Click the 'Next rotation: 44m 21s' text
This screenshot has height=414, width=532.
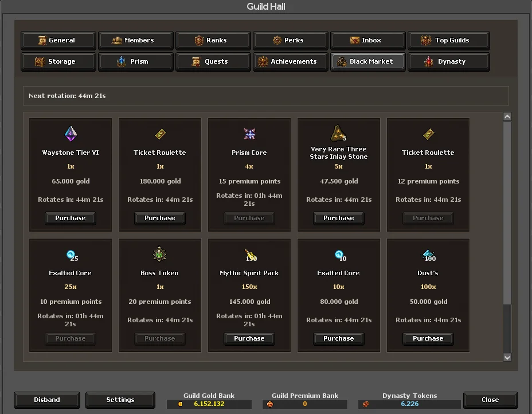click(67, 96)
